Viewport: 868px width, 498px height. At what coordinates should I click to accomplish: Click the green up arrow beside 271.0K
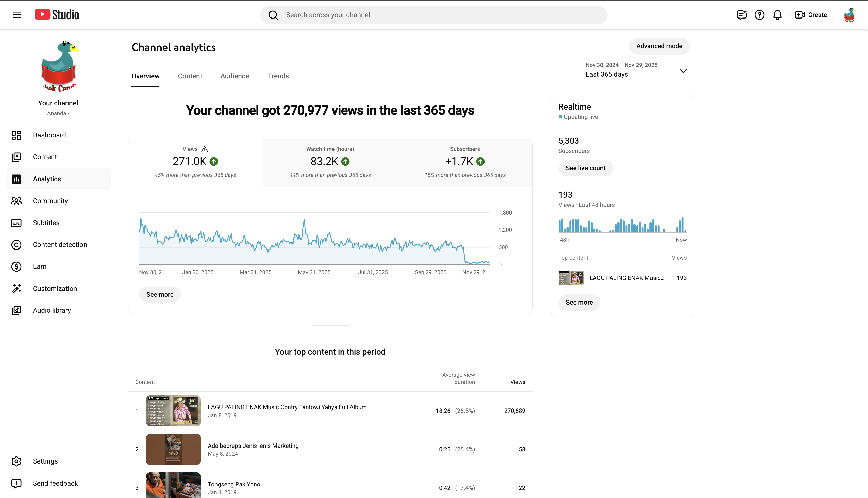[x=214, y=162]
